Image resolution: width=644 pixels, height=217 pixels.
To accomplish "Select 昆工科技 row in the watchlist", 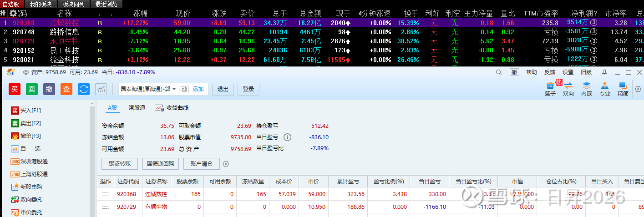I will (x=322, y=50).
